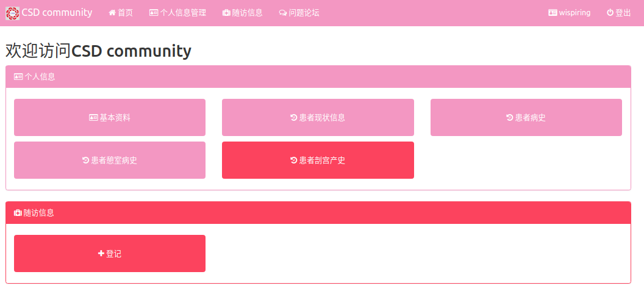Click the CSD community logo icon
This screenshot has height=291, width=644.
pos(12,13)
